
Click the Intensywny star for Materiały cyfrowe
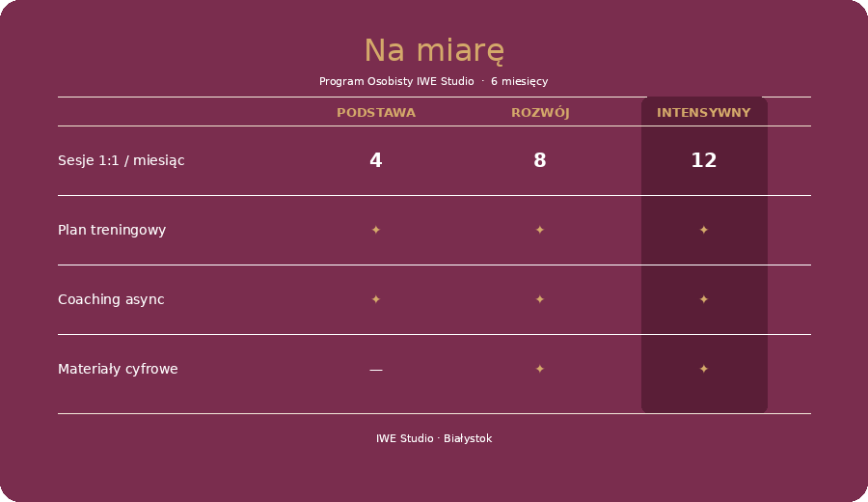pyautogui.click(x=704, y=369)
